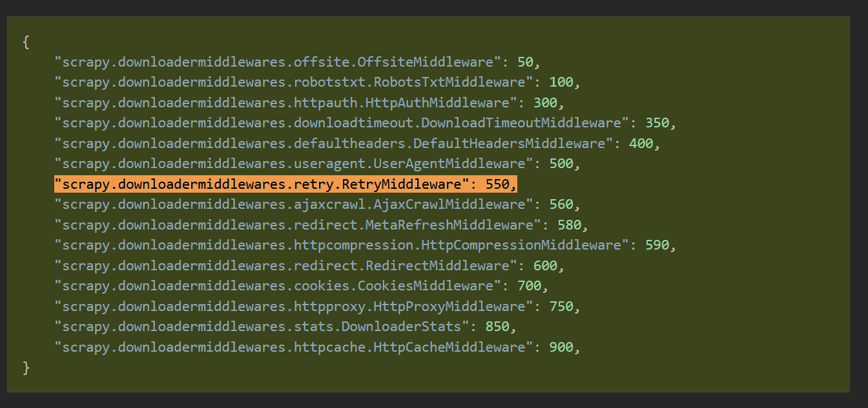Click the opening curly brace
The height and width of the screenshot is (408, 868).
click(x=26, y=42)
